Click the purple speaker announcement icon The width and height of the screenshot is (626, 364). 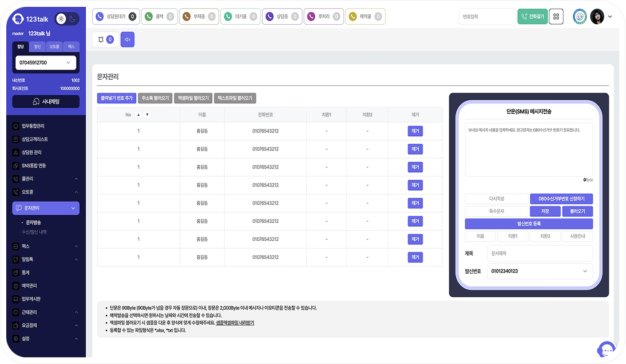pyautogui.click(x=128, y=40)
